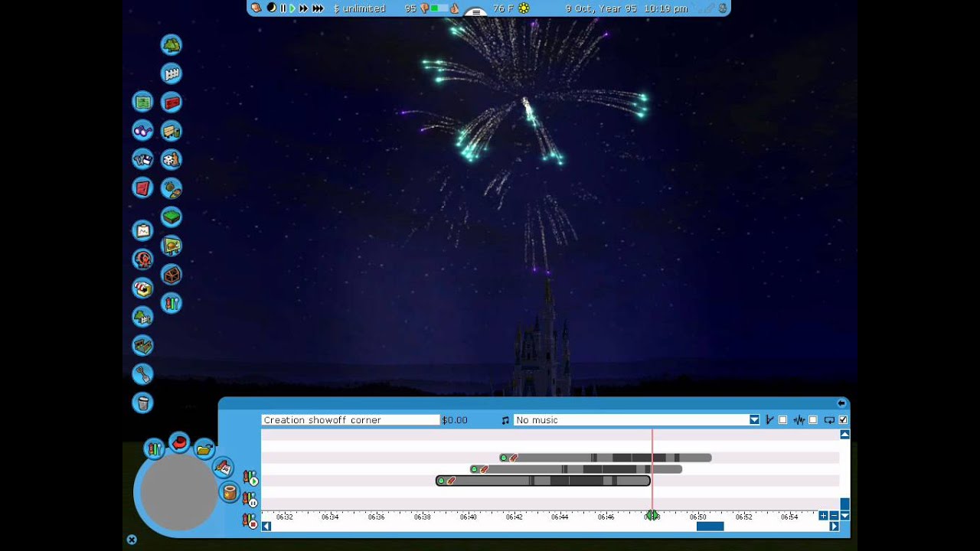Zoom out timeline with minus button
Viewport: 980px width, 551px height.
(834, 516)
